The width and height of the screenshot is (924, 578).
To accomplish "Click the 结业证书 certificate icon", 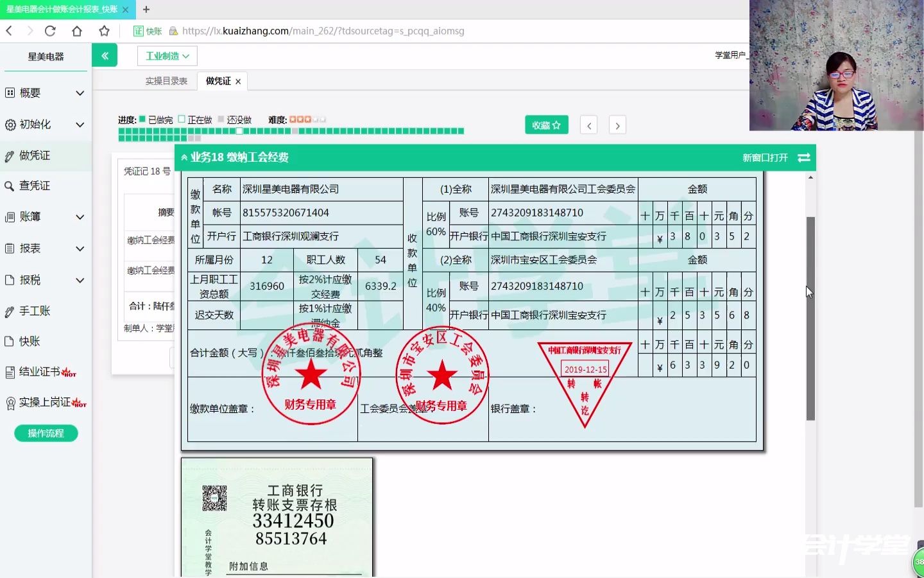I will tap(10, 372).
